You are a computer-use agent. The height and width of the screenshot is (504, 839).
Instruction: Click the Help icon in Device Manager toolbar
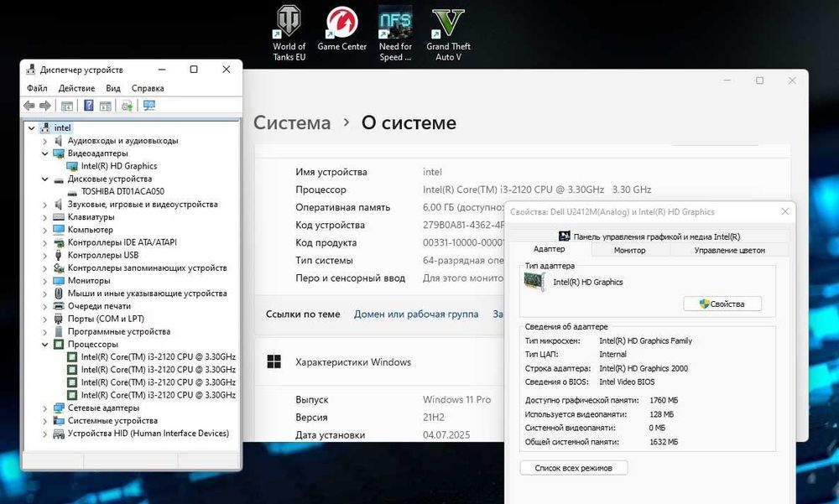[x=89, y=106]
